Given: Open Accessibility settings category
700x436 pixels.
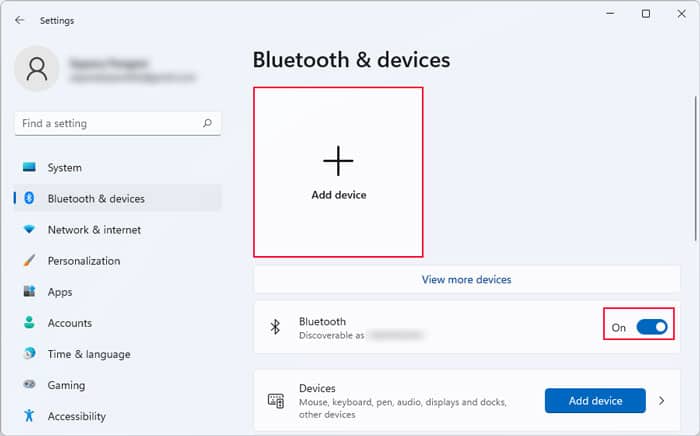Looking at the screenshot, I should 118,416.
